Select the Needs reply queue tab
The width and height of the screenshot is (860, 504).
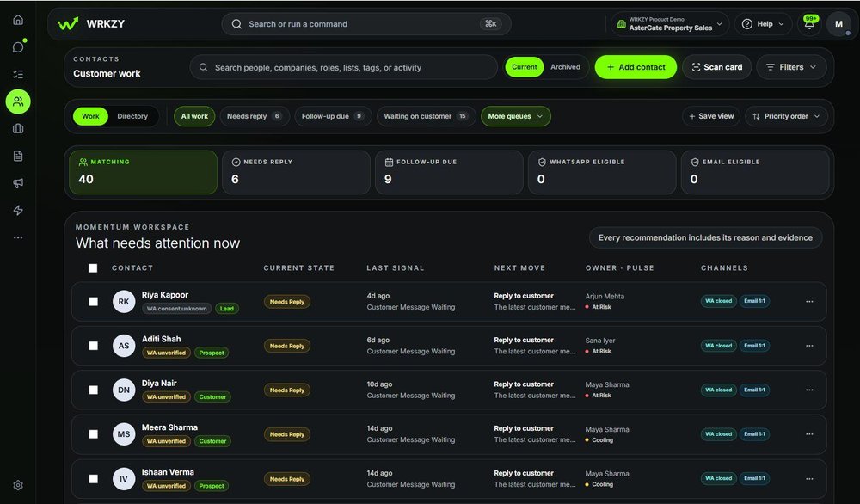coord(255,116)
